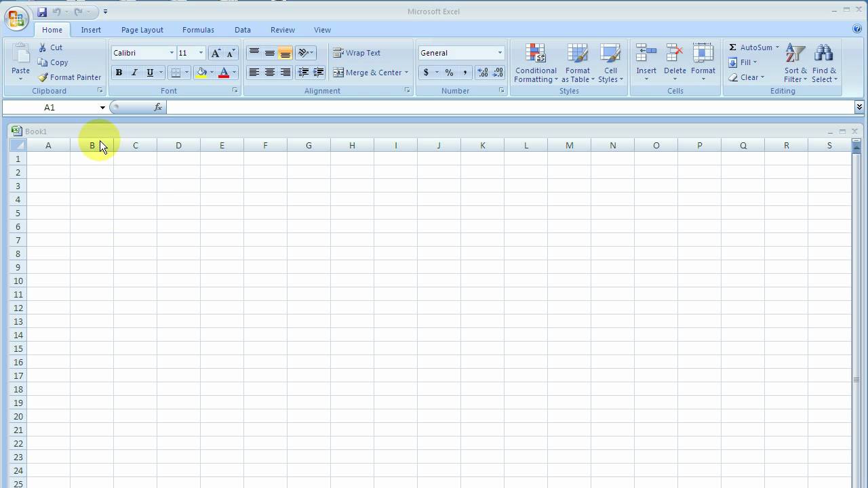Viewport: 868px width, 488px height.
Task: Apply Percent Style format
Action: (x=449, y=73)
